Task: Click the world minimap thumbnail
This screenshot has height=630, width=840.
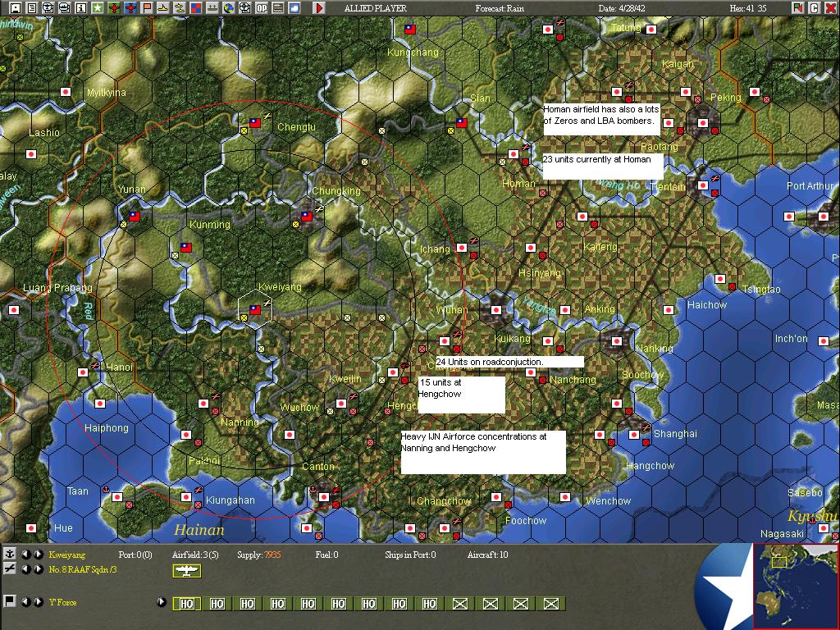Action: click(796, 586)
